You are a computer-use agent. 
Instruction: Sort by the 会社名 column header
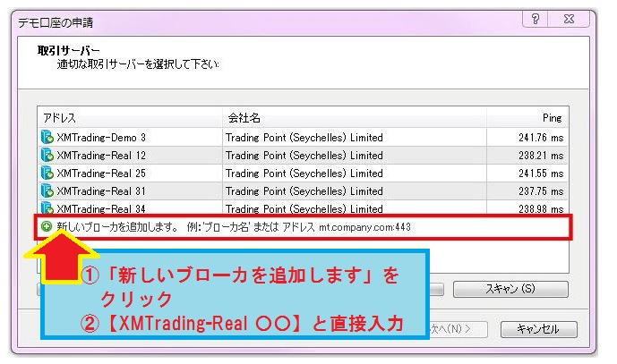point(355,117)
